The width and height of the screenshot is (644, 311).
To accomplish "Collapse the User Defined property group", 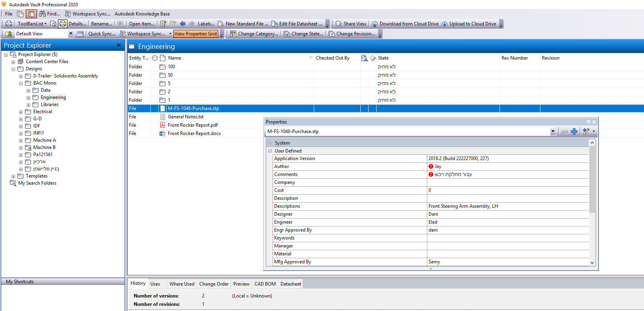I will click(270, 151).
